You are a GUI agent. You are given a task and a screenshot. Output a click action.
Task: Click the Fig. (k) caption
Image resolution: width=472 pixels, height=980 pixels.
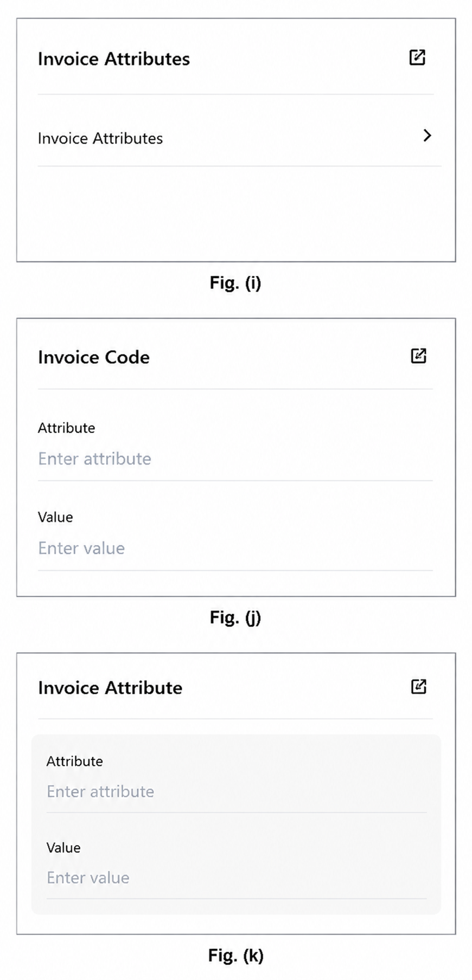[235, 956]
